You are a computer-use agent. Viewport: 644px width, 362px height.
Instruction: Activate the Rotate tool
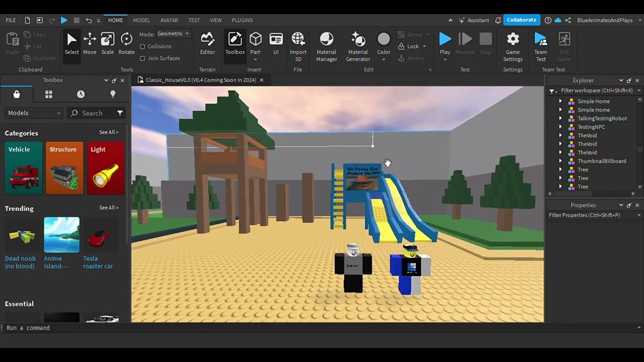coord(126,44)
